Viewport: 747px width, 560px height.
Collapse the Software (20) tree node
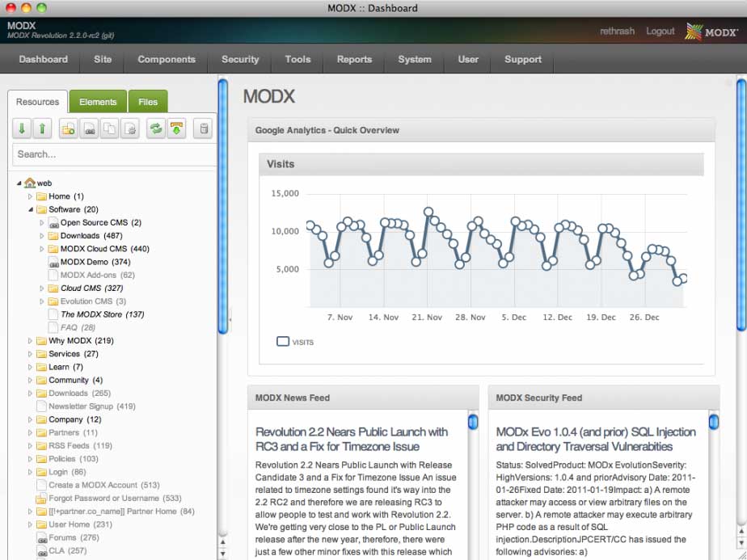tap(30, 209)
